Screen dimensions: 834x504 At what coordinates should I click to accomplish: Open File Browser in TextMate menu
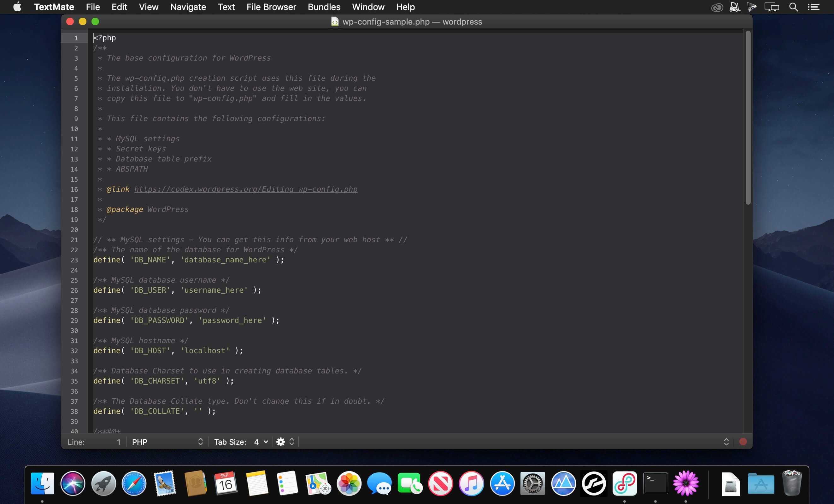271,7
